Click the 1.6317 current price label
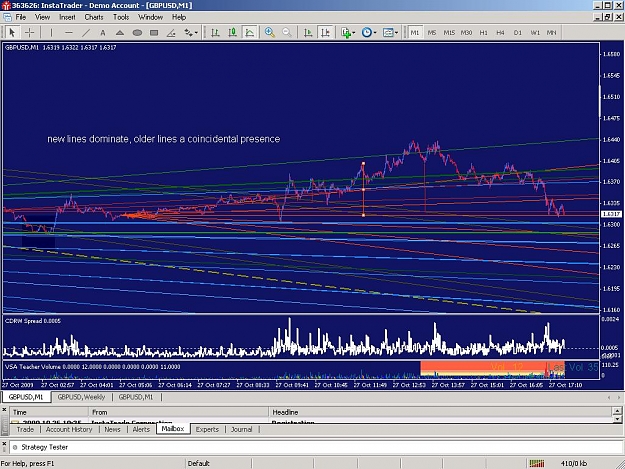 tap(611, 214)
